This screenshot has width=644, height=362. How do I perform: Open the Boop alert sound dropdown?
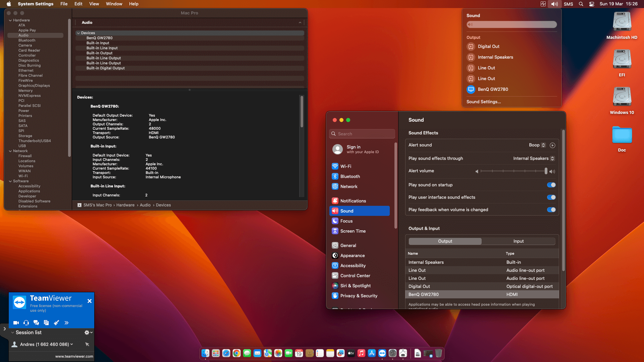click(537, 145)
